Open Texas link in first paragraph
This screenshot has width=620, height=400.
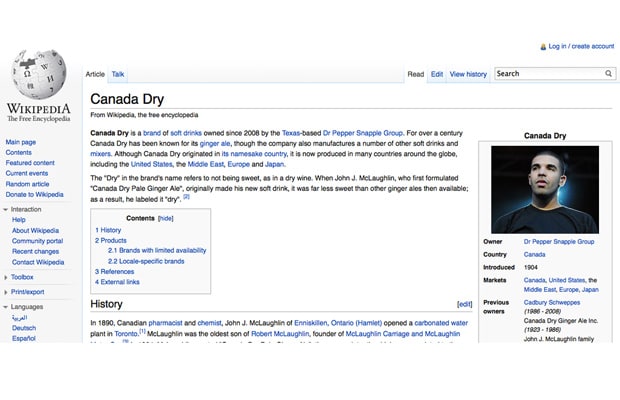click(291, 133)
